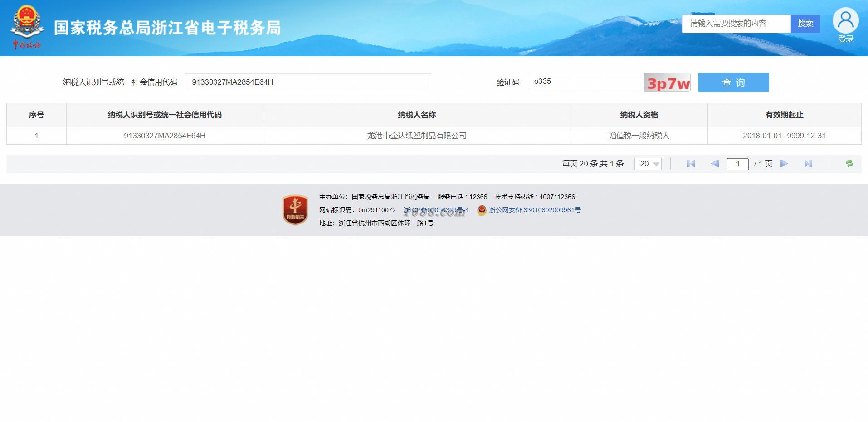Click the 登录 login label
The image size is (868, 422).
pyautogui.click(x=846, y=39)
